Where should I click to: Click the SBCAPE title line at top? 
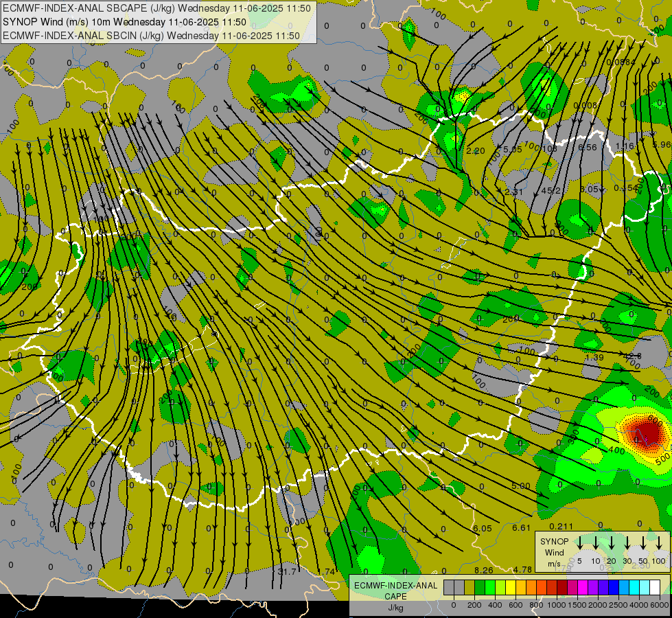tap(157, 8)
